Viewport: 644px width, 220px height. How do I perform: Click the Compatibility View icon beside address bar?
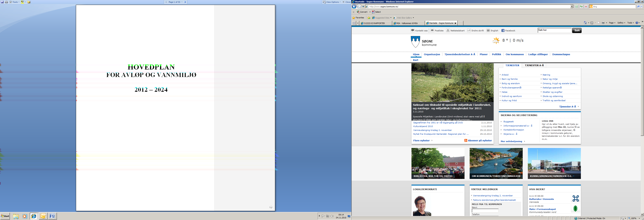576,7
